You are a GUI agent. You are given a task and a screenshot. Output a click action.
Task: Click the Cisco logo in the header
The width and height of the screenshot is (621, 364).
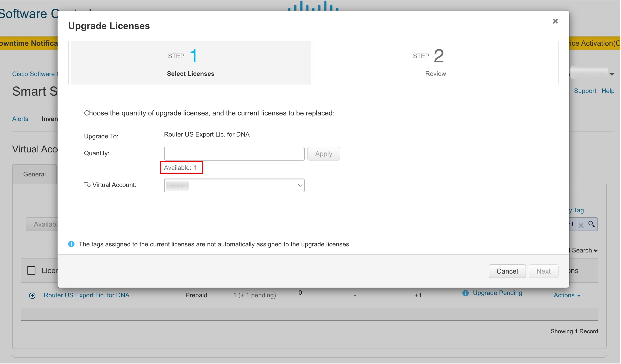[313, 5]
